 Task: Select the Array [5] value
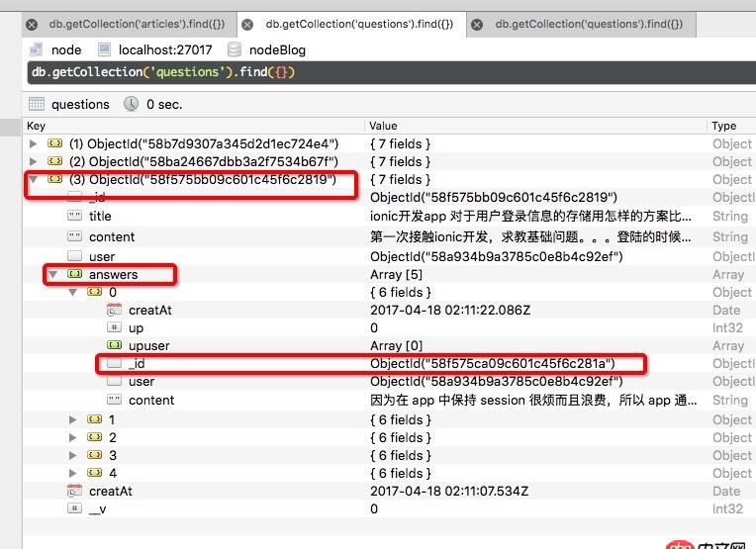(397, 274)
